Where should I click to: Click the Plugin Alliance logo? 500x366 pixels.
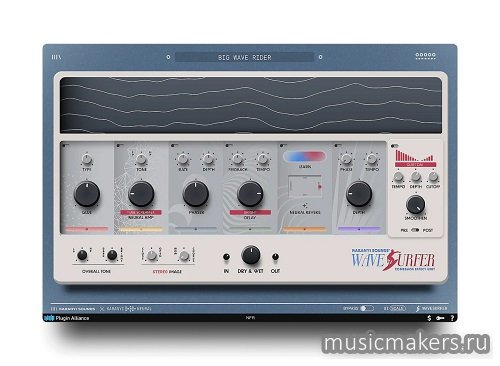coord(67,318)
